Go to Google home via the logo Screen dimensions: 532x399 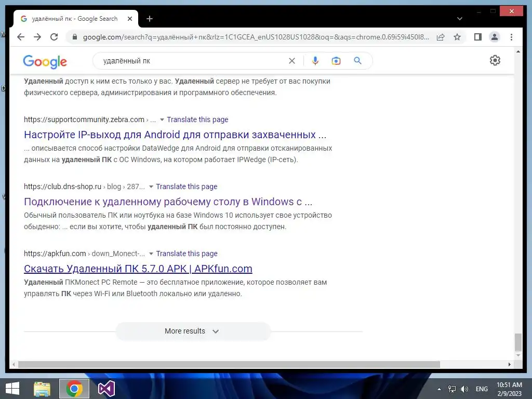45,61
